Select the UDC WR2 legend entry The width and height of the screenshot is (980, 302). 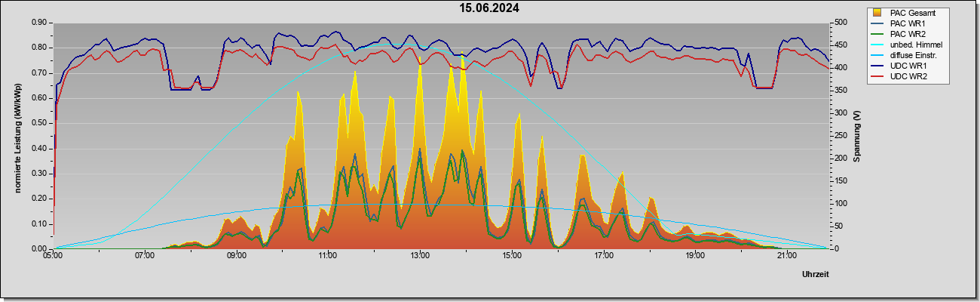point(908,76)
